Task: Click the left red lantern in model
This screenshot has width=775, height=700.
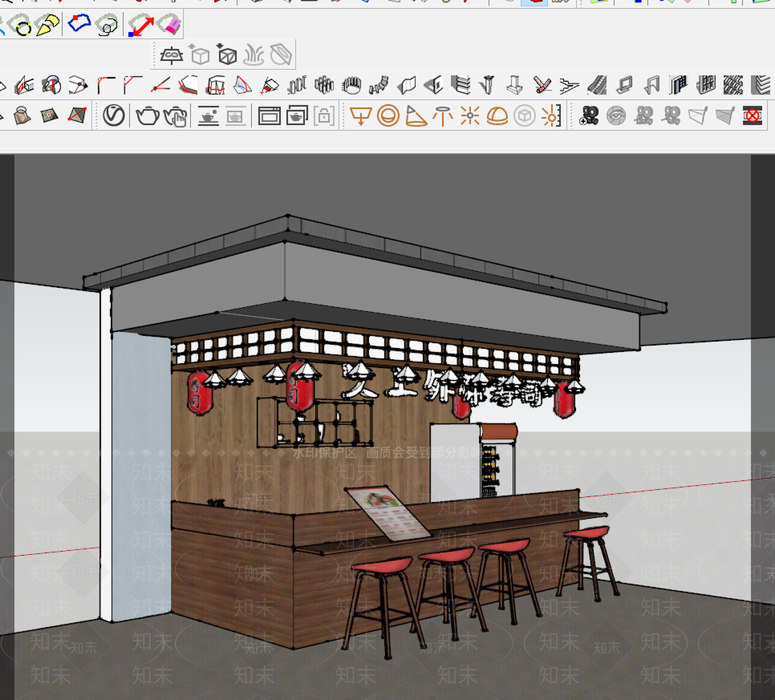Action: coord(199,393)
